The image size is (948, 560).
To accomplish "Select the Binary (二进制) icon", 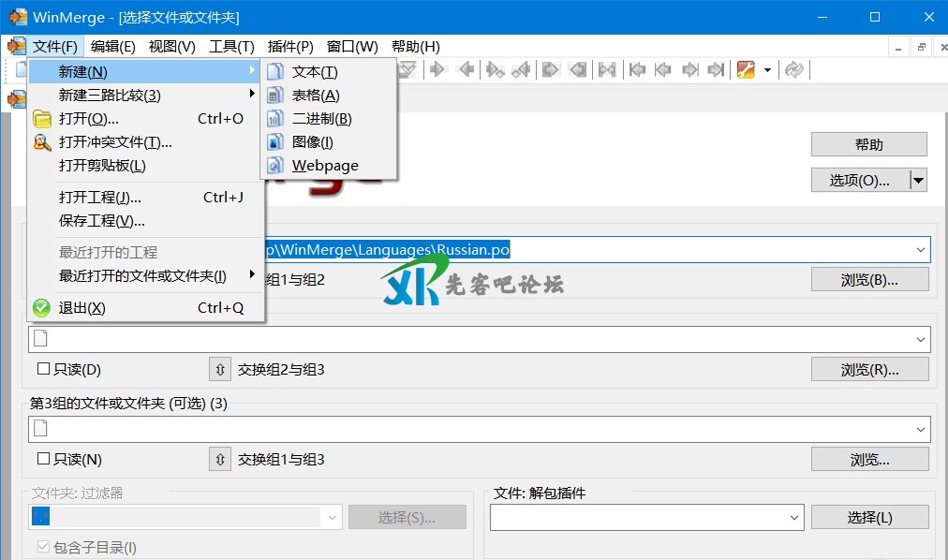I will (x=274, y=119).
